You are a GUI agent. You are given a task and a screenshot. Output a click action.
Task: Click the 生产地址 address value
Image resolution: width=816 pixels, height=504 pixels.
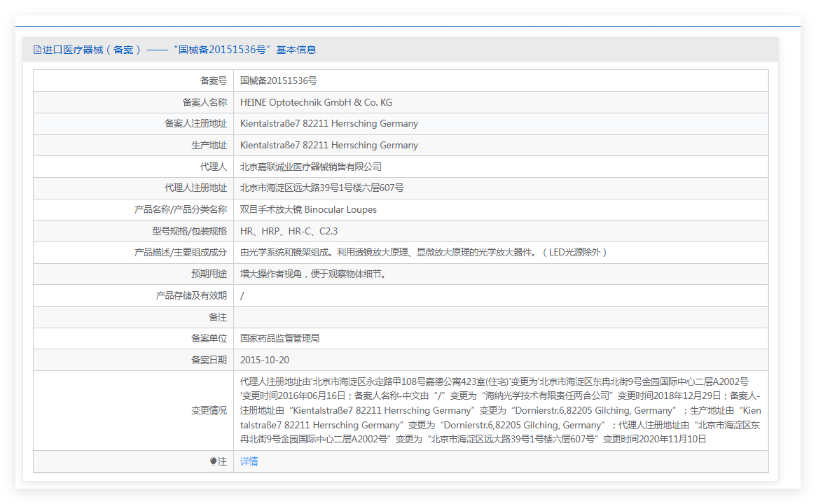(329, 146)
